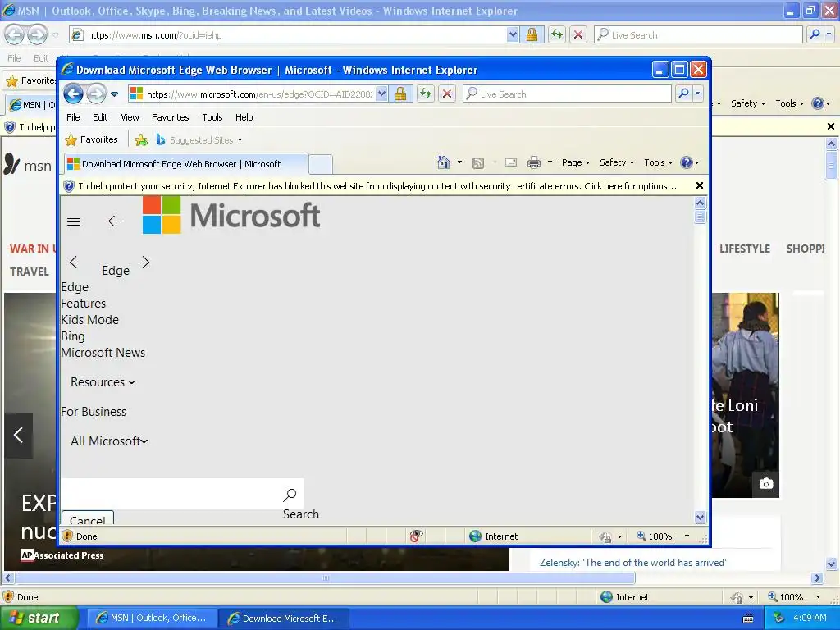This screenshot has width=840, height=630.
Task: Click Search magnifier icon on page
Action: click(x=290, y=495)
